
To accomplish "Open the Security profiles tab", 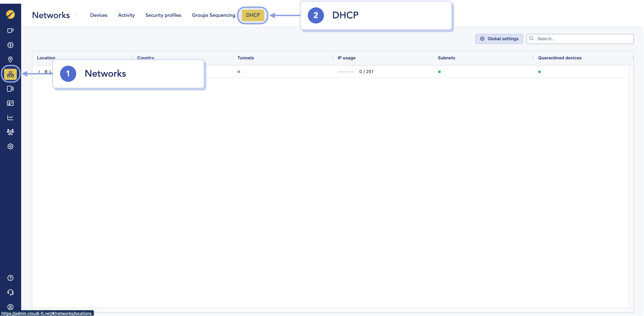I will [x=163, y=15].
